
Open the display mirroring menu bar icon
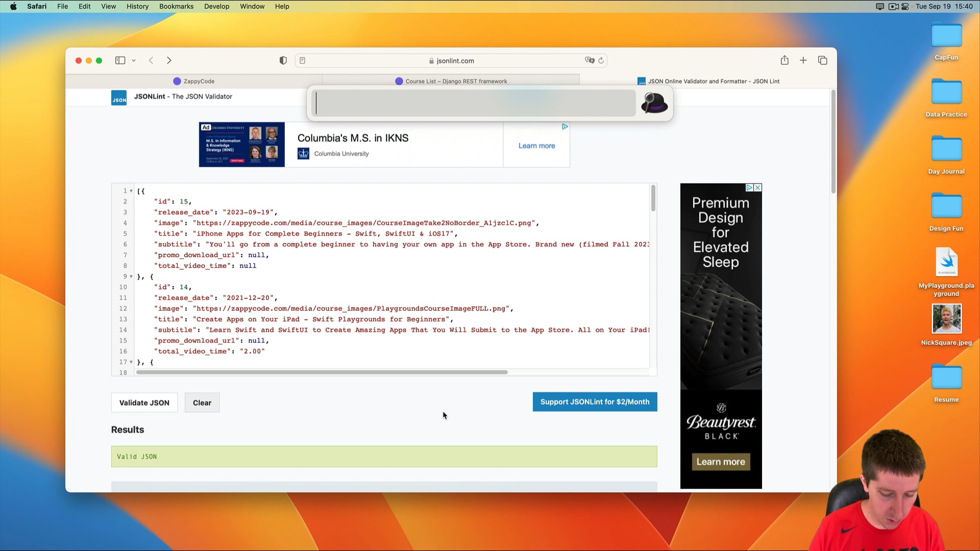pos(880,6)
